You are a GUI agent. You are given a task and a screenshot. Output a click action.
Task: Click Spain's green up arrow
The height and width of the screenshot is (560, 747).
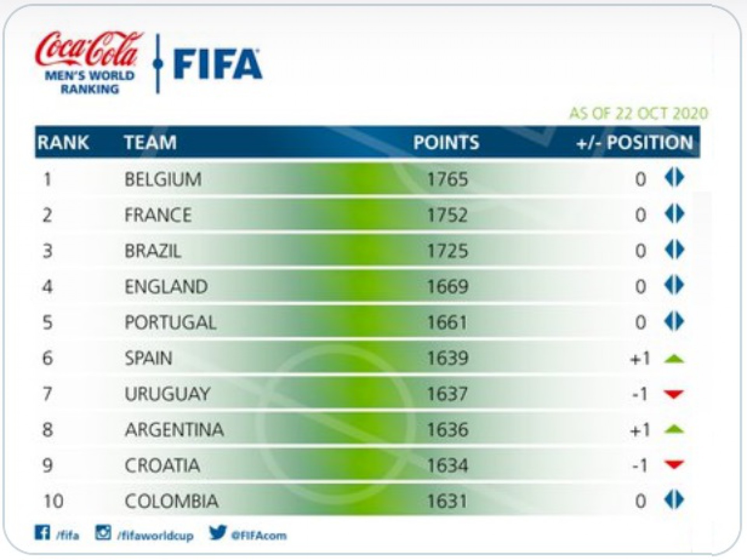pyautogui.click(x=674, y=359)
